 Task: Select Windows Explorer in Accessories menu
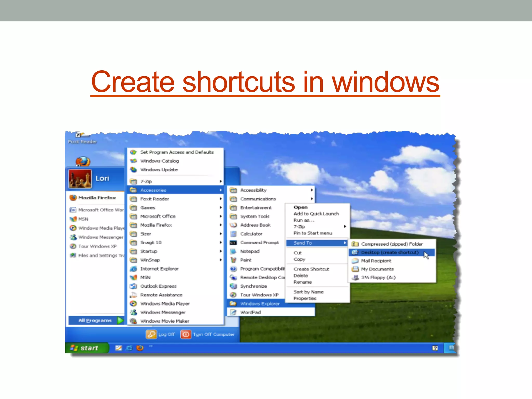271,303
